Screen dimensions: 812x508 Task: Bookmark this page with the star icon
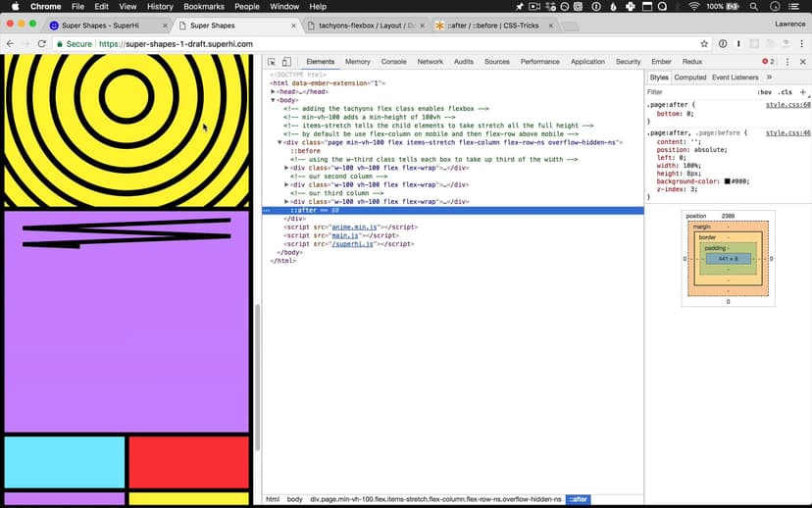[704, 44]
